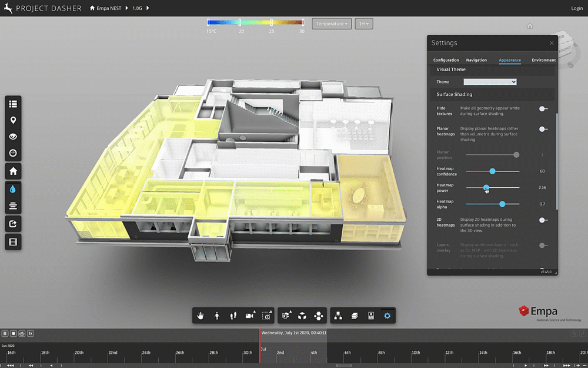
Task: Select the eye visibility sidebar icon
Action: 13,136
